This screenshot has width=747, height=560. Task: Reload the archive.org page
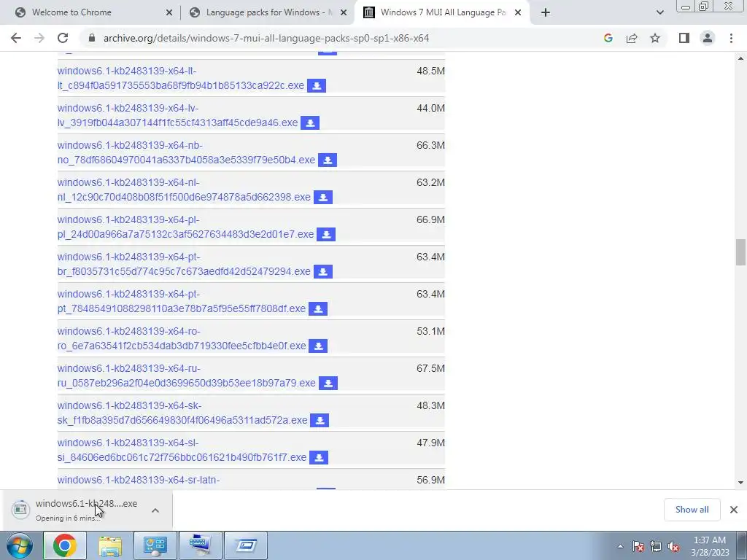[63, 38]
